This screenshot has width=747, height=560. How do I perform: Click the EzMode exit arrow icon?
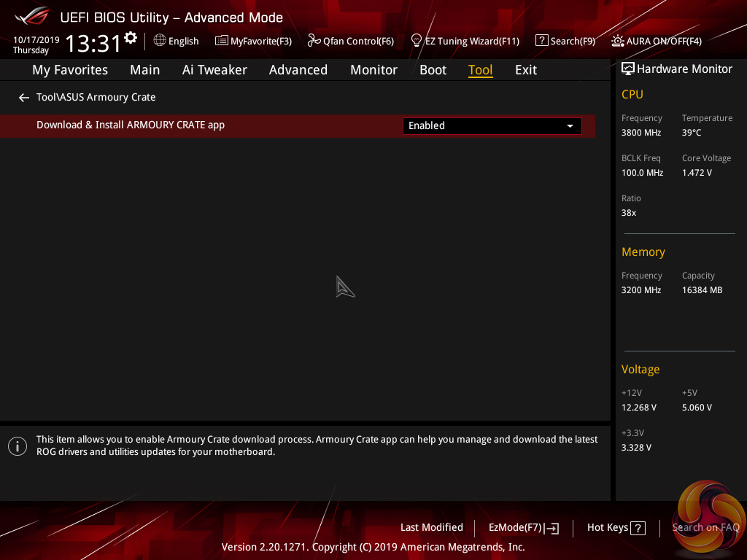tap(551, 528)
